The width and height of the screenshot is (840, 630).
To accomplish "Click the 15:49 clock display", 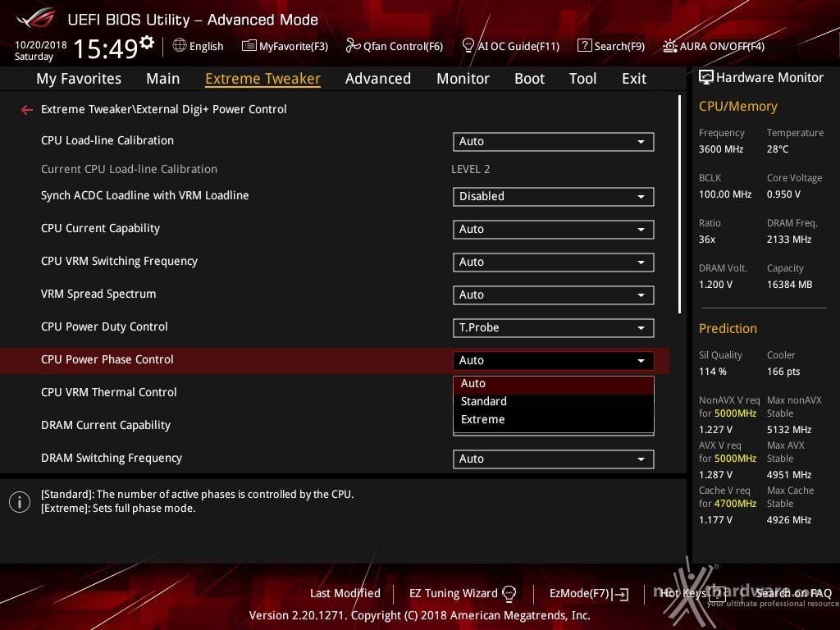I will (x=106, y=48).
